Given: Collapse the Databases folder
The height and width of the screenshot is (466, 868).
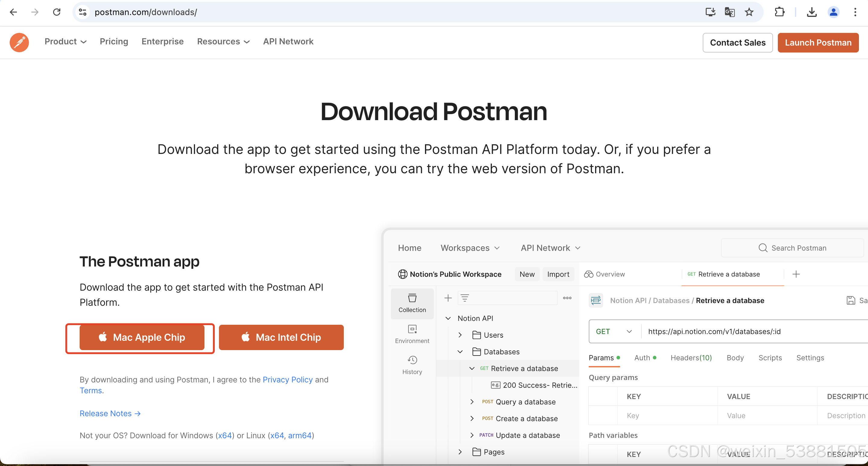Looking at the screenshot, I should [460, 352].
